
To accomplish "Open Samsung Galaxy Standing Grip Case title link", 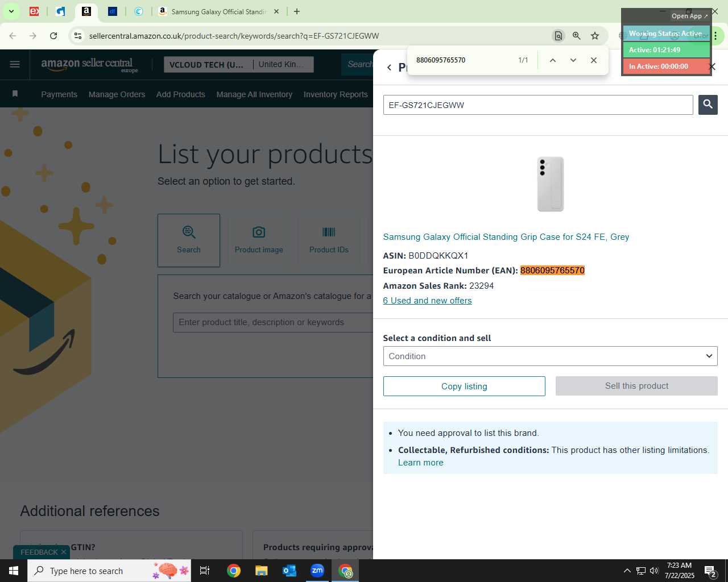I will tap(506, 237).
